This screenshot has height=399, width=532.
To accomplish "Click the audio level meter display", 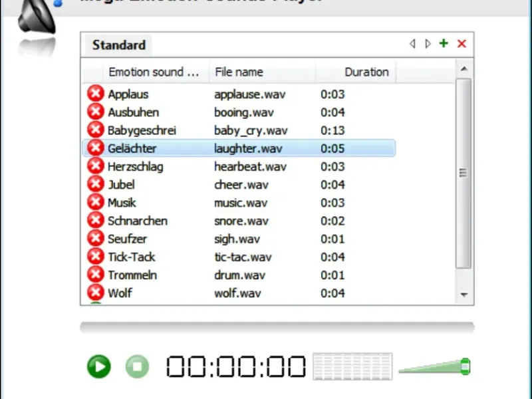I will [x=353, y=366].
